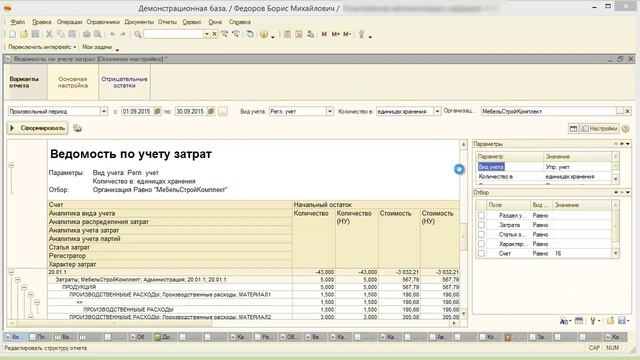Click the Help question icon in main toolbar
Image resolution: width=640 pixels, height=360 pixels.
[x=264, y=34]
